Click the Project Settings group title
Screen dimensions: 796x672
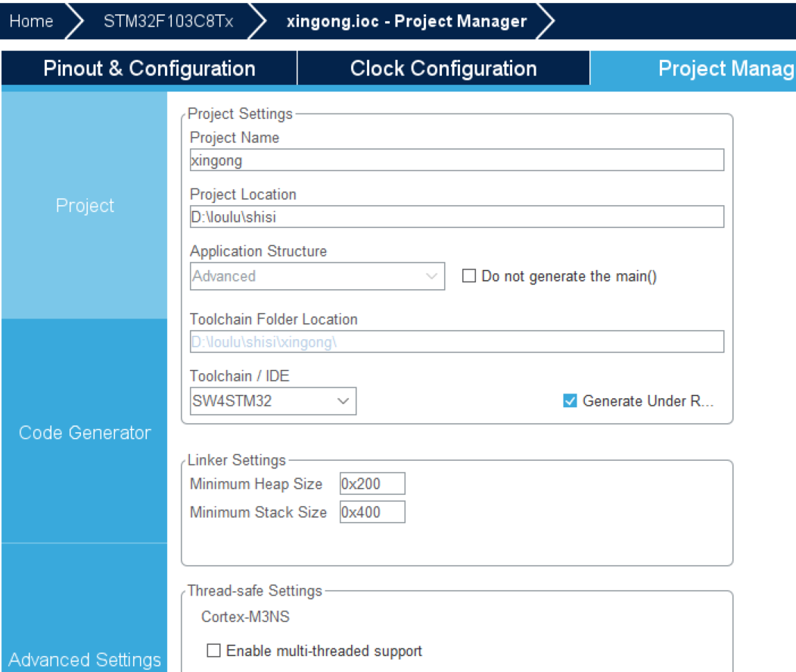pos(240,114)
